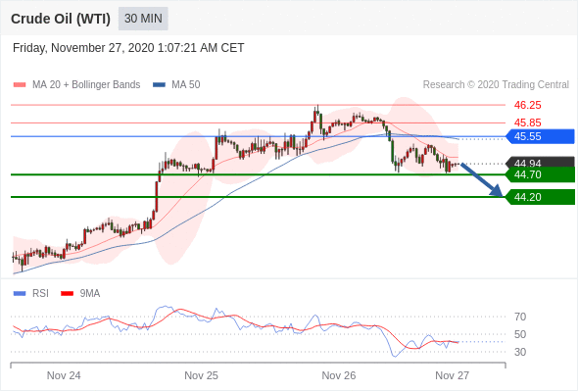Image resolution: width=578 pixels, height=392 pixels.
Task: Click Research © 2020 Trading Central credit
Action: tap(496, 85)
